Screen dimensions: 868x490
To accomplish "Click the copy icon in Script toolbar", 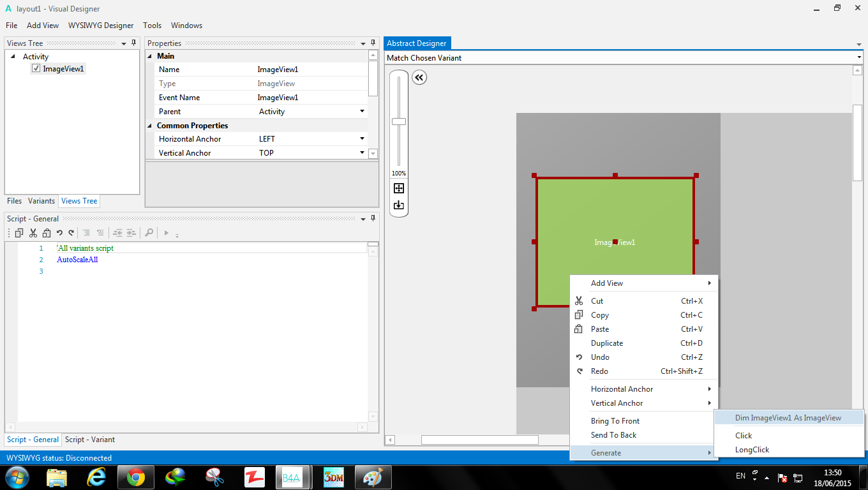I will point(19,233).
